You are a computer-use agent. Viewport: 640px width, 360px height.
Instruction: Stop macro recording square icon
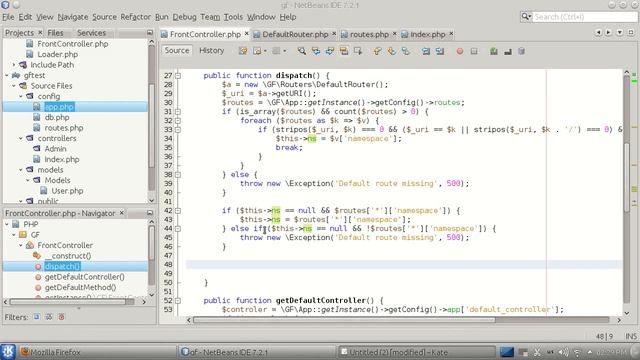474,51
